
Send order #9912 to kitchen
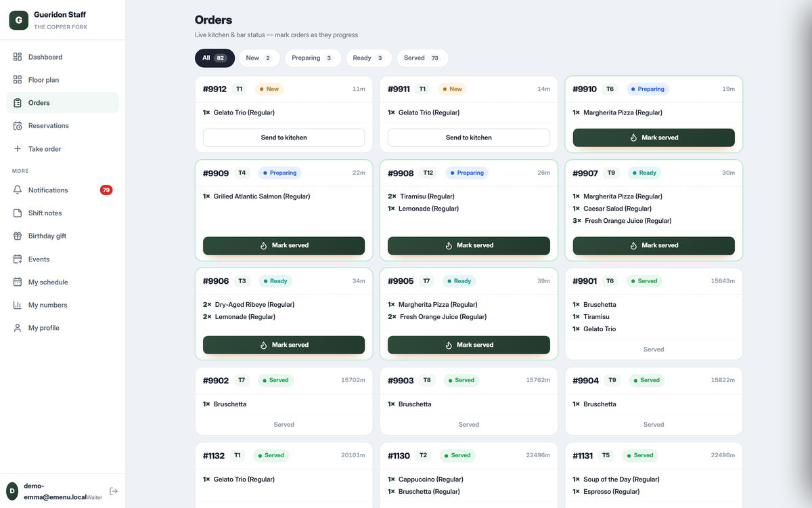pyautogui.click(x=284, y=137)
